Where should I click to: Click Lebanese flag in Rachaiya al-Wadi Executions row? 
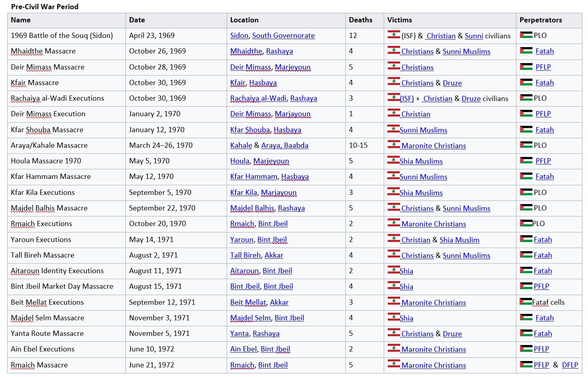394,97
